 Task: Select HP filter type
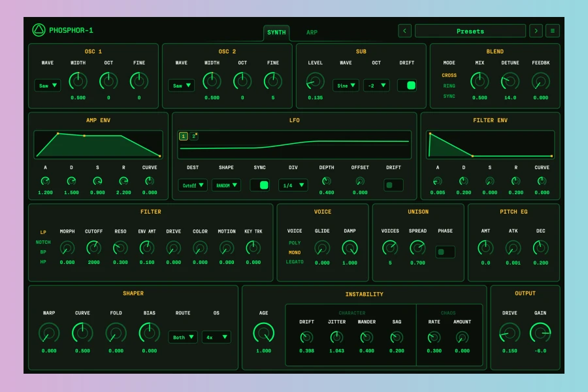pyautogui.click(x=43, y=262)
